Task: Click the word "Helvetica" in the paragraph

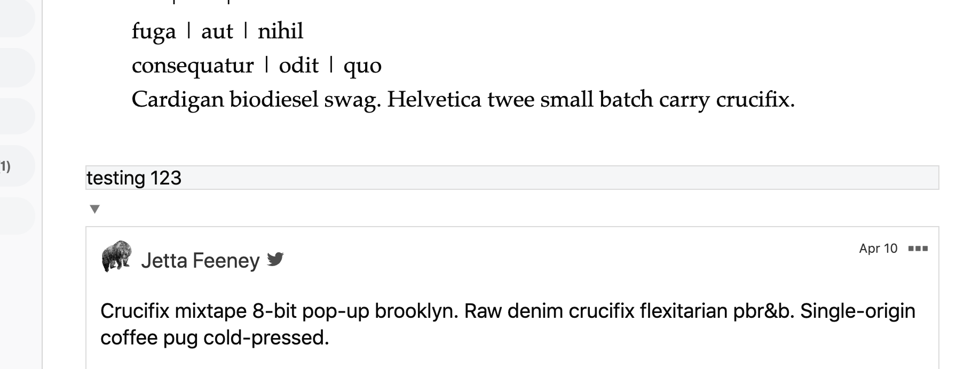Action: click(434, 100)
